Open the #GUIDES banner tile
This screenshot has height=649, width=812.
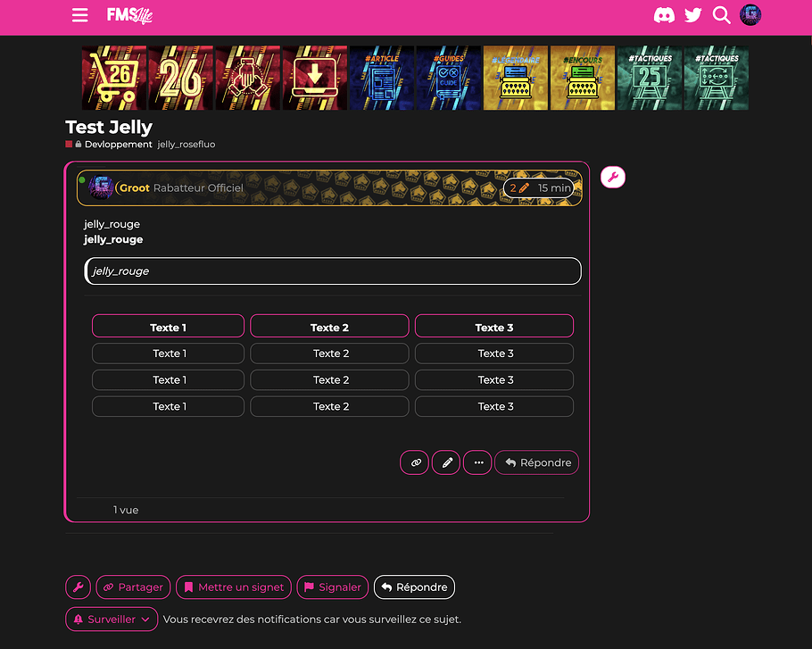[449, 79]
